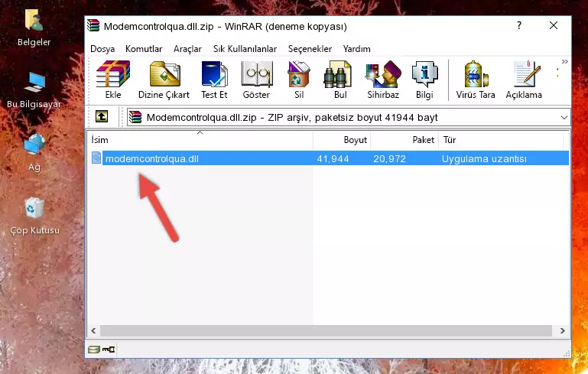
Task: Click the 41,944 size value
Action: tap(333, 158)
